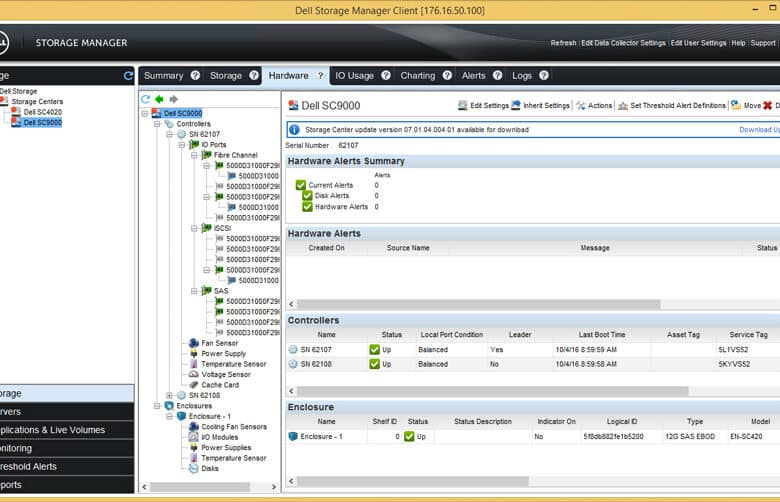Click the Up status check for SN 62107
The width and height of the screenshot is (780, 502).
pos(375,350)
